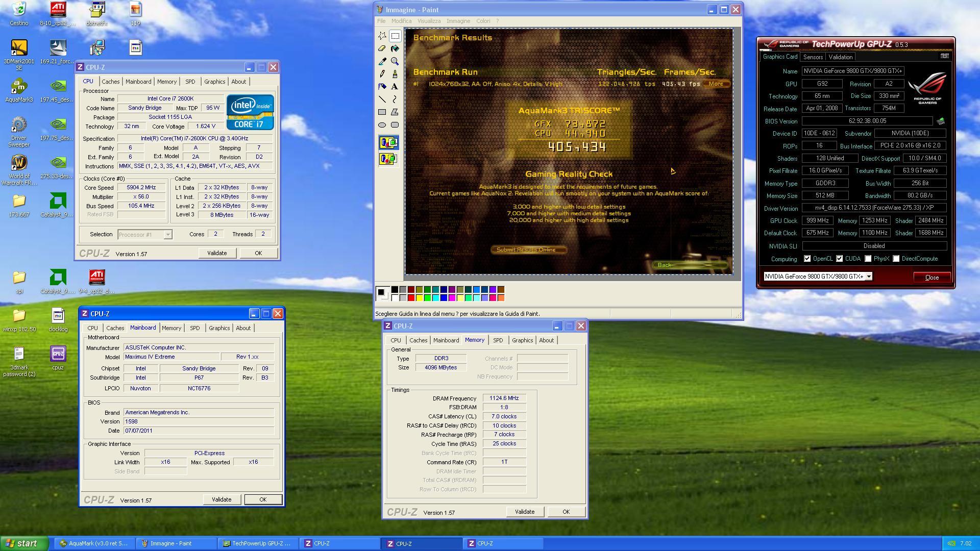
Task: Open the 3DMark2001 SE desktop icon
Action: click(19, 55)
